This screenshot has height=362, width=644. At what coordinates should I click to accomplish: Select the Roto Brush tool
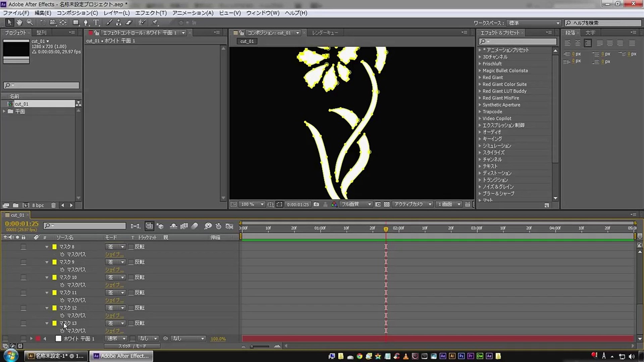142,22
